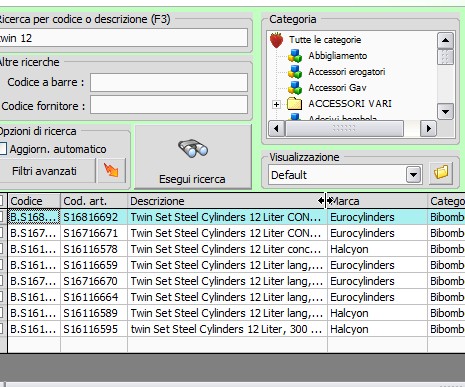Click the orange arrow icon beside Filtri avanzati
This screenshot has width=465, height=387.
click(111, 170)
